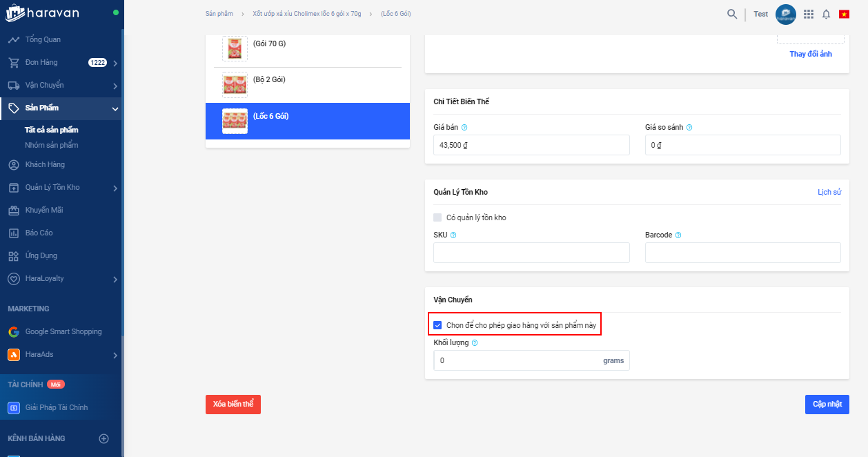This screenshot has height=457, width=868.
Task: Click the Giá bán help icon
Action: coord(464,128)
